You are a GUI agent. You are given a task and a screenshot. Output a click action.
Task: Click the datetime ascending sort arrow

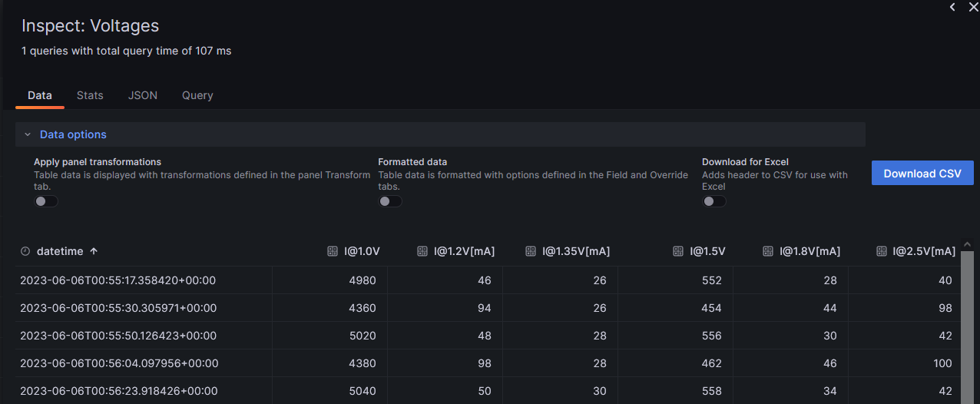point(94,251)
